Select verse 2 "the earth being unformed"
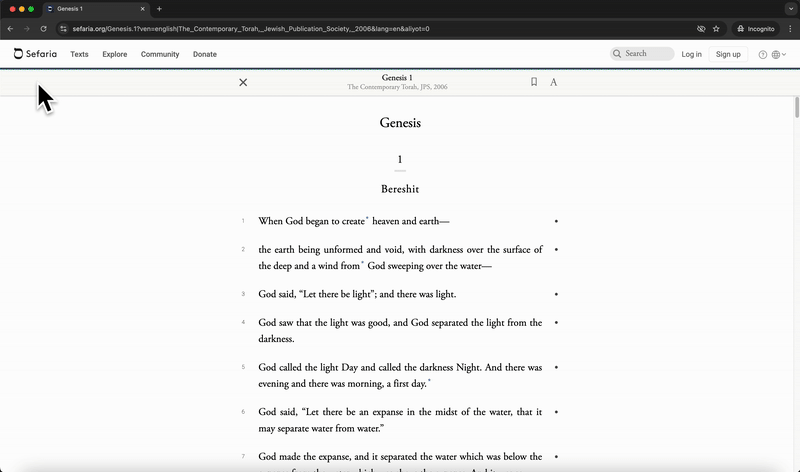Image resolution: width=800 pixels, height=472 pixels. [401, 258]
